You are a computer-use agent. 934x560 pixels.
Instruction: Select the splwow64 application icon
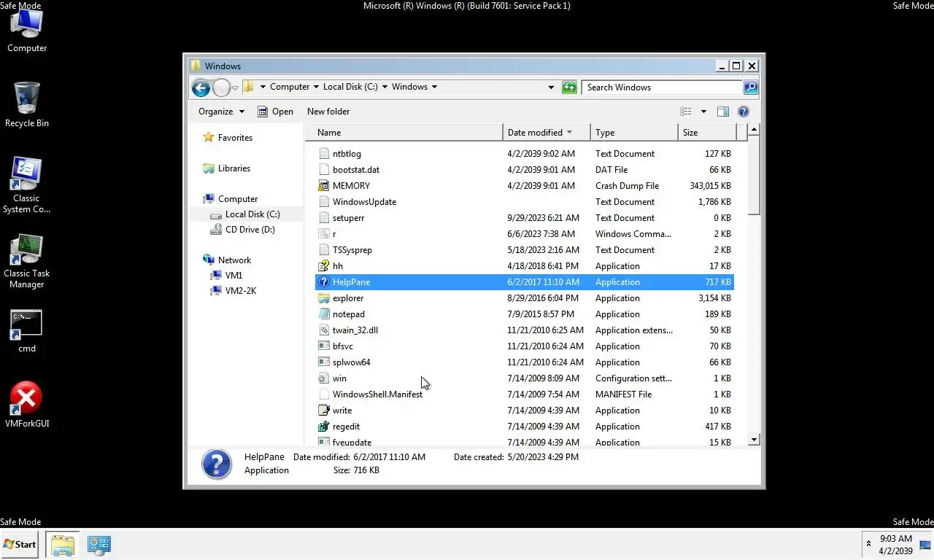click(325, 362)
